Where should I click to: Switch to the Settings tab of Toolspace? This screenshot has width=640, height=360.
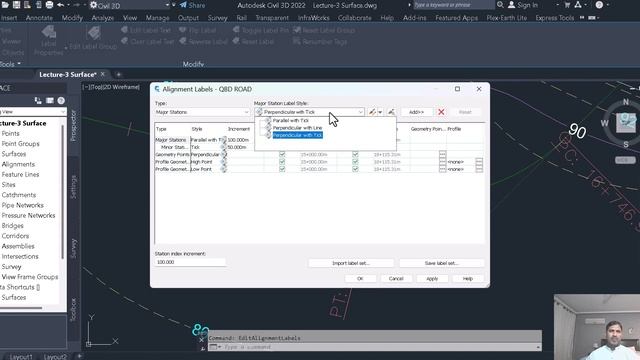(73, 187)
